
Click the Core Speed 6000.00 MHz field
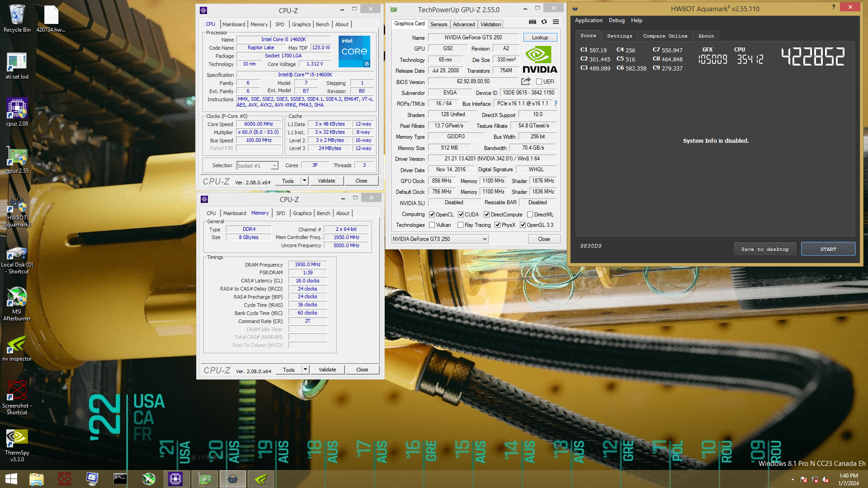click(259, 124)
